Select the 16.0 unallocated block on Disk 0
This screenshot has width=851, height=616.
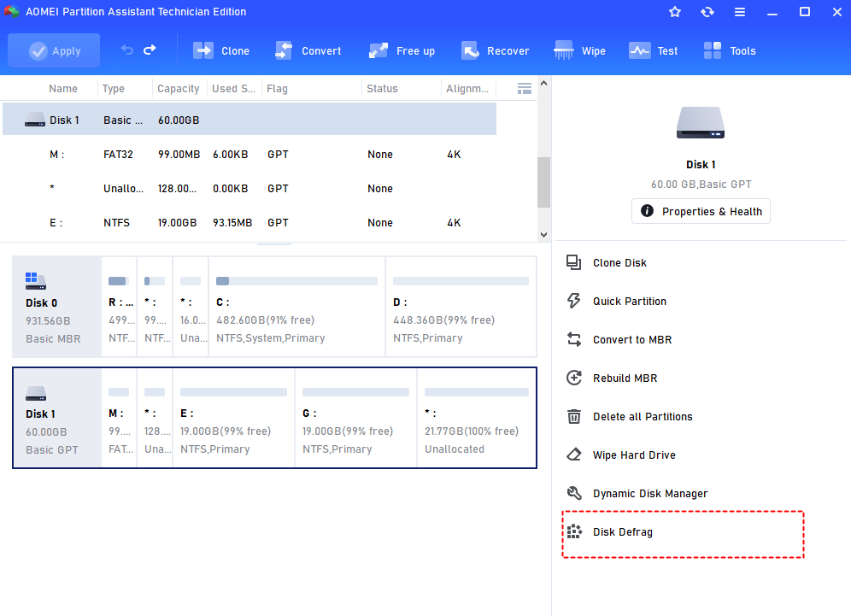pyautogui.click(x=191, y=308)
